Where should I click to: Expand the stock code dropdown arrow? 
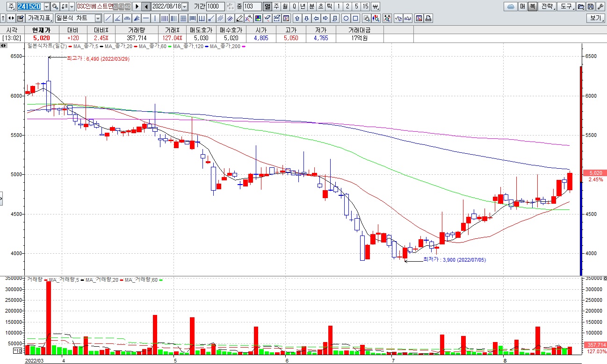tap(47, 7)
